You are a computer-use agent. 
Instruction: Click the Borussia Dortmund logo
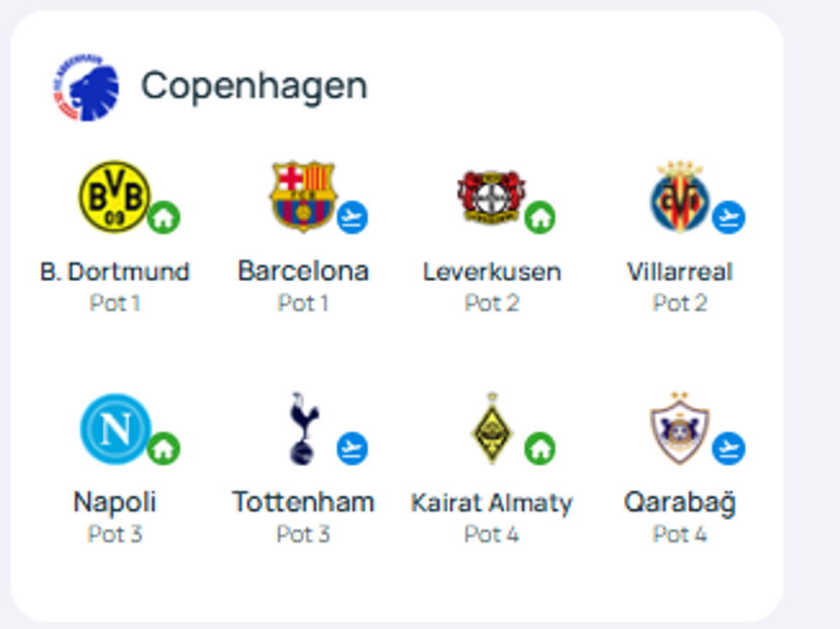pos(114,196)
